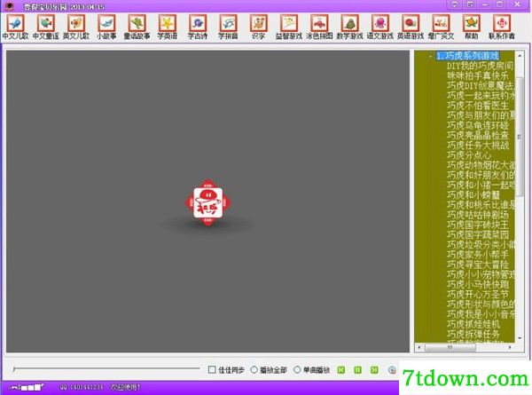Image resolution: width=532 pixels, height=395 pixels.
Task: Select 巧虎小马快快跑 in the list
Action: [x=478, y=284]
